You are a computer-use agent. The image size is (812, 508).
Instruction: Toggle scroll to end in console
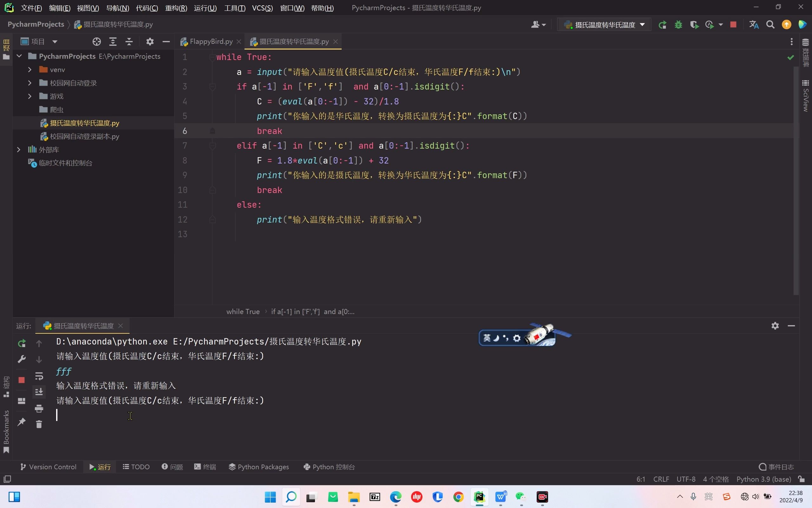coord(39,392)
